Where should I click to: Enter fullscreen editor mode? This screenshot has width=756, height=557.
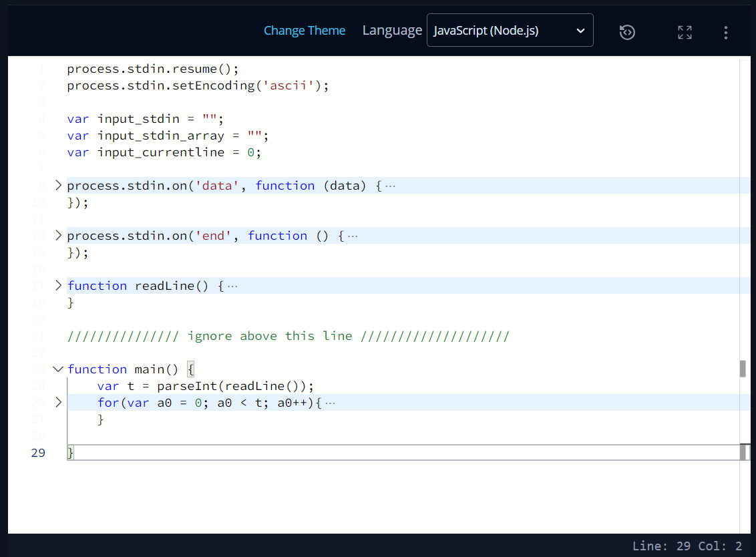point(685,31)
